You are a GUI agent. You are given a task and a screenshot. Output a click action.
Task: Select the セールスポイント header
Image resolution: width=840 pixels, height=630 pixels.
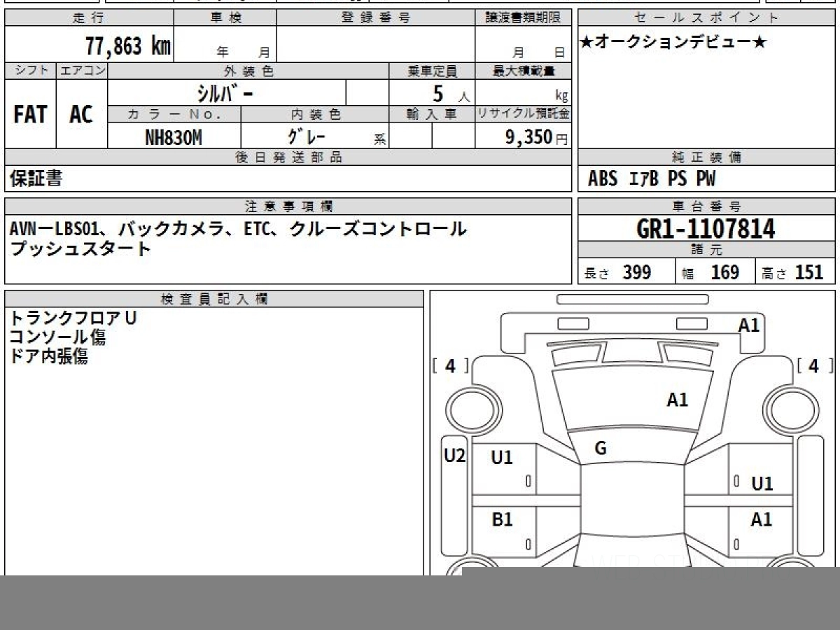[x=707, y=17]
